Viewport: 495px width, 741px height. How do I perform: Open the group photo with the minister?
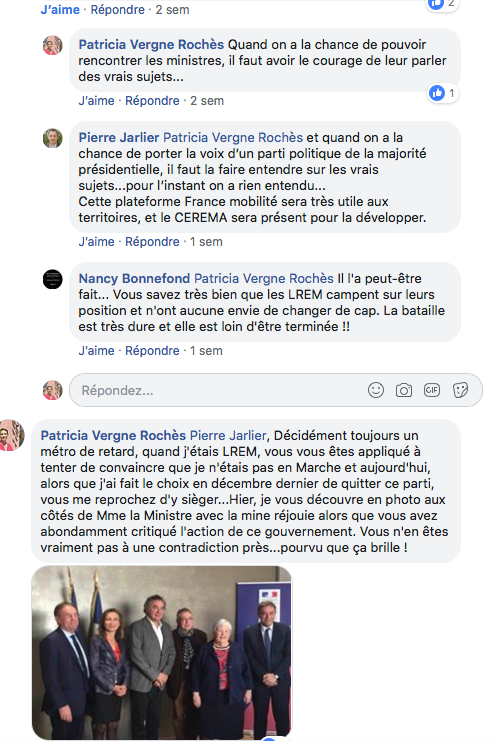click(x=162, y=653)
